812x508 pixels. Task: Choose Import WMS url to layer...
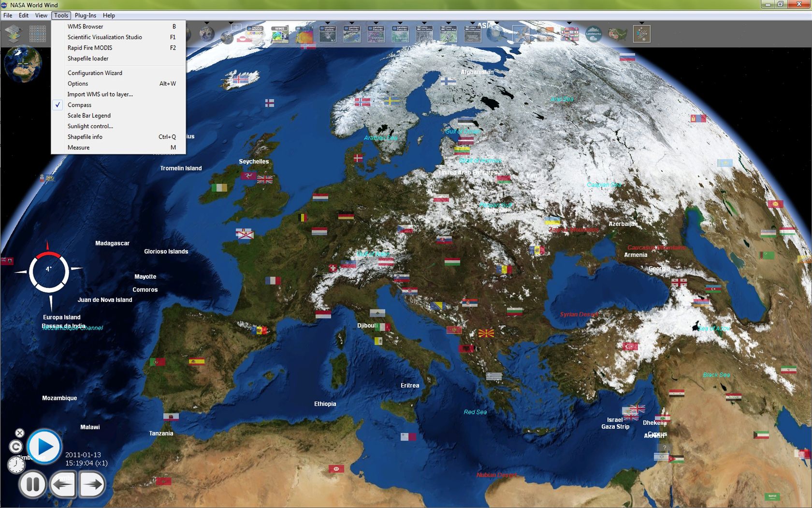point(118,94)
